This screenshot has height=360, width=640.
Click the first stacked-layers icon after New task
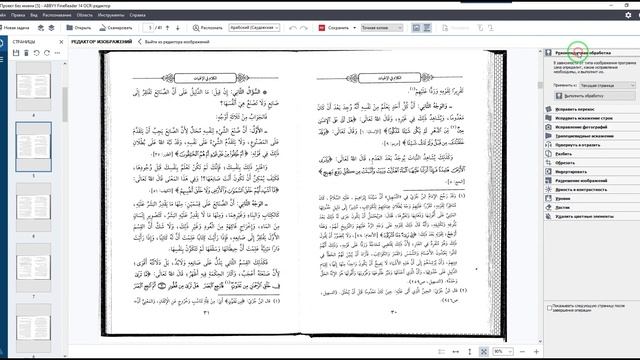pos(41,28)
